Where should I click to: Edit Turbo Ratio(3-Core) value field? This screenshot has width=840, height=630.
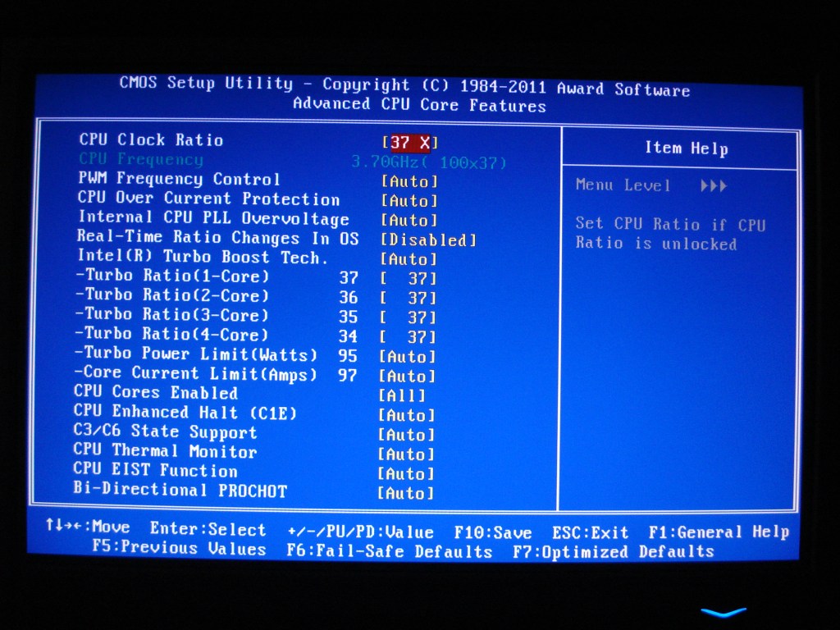(408, 318)
